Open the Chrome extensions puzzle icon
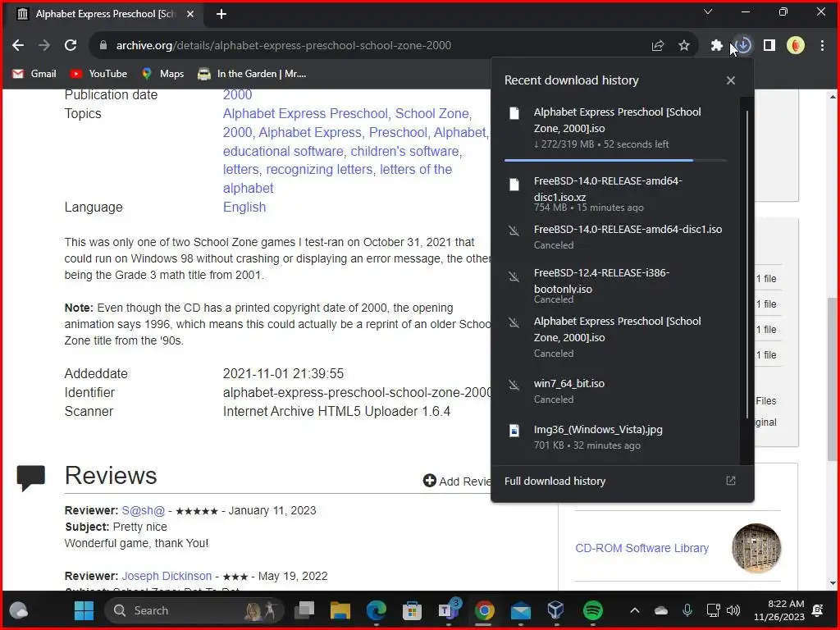 [716, 46]
